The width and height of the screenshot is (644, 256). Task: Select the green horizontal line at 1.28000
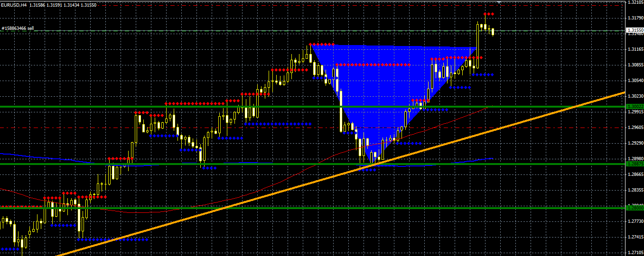pyautogui.click(x=313, y=208)
